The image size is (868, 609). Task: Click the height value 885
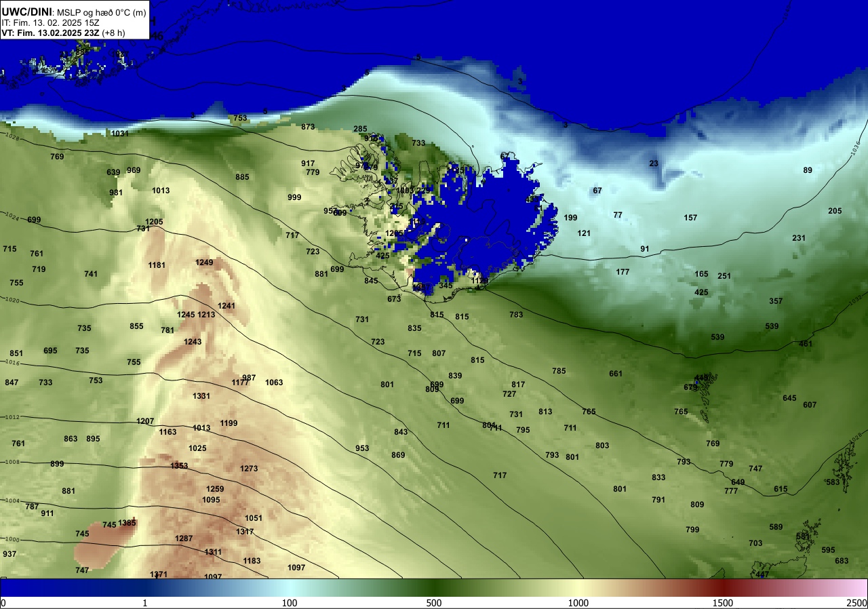coord(242,177)
